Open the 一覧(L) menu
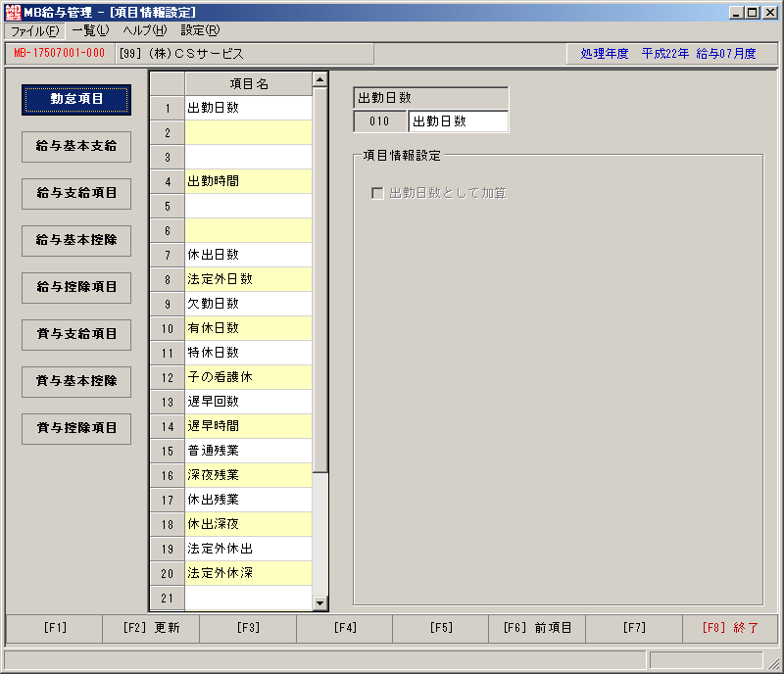This screenshot has height=674, width=784. pos(90,30)
